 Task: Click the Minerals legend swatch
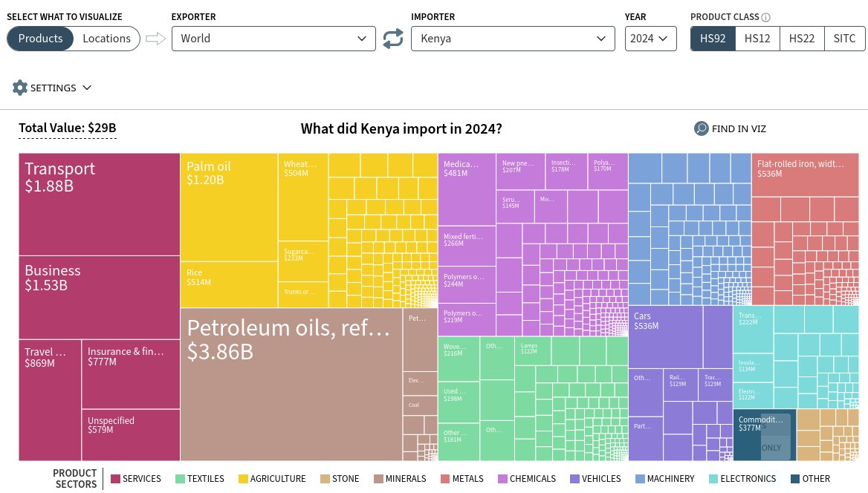tap(378, 479)
